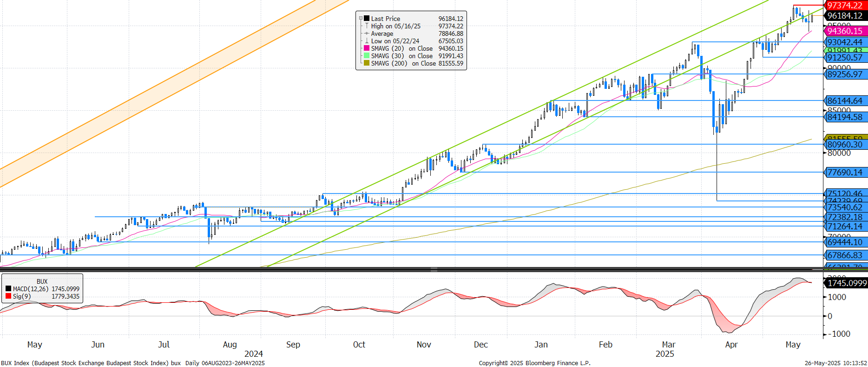Click the olive SMAVG (200) swatch
Image resolution: width=868 pixels, height=367 pixels.
[367, 63]
